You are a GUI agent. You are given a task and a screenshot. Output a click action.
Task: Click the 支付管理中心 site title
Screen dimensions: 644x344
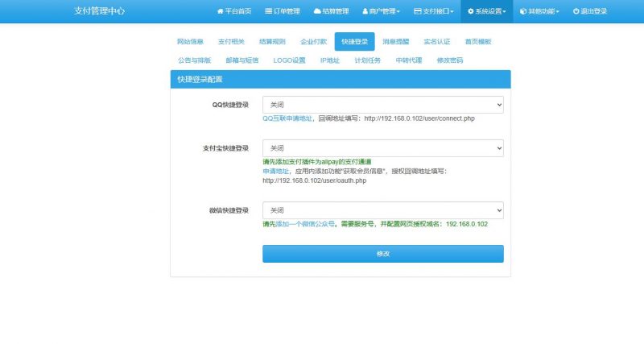(99, 11)
